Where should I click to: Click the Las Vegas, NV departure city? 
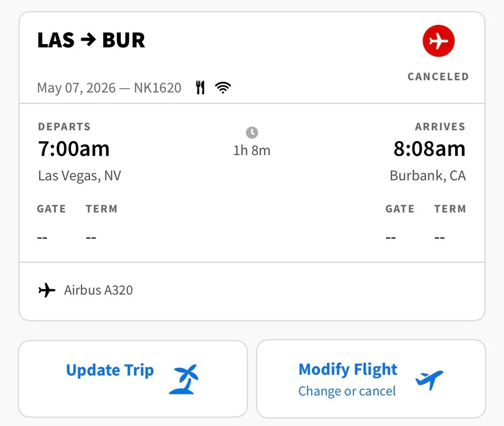pyautogui.click(x=80, y=176)
